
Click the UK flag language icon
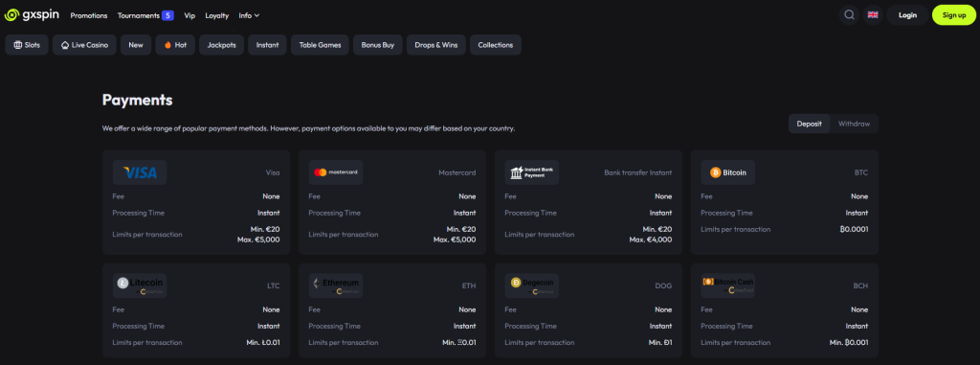point(873,15)
